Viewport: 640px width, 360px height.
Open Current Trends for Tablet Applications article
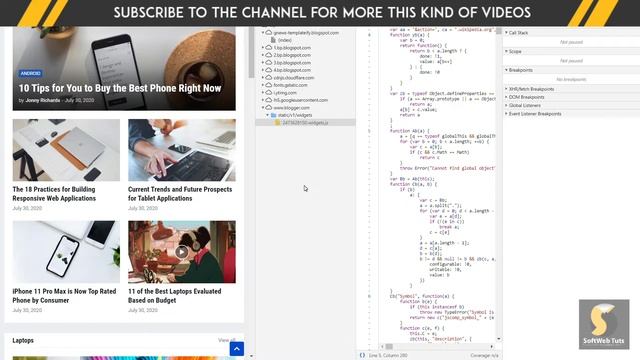(x=180, y=194)
